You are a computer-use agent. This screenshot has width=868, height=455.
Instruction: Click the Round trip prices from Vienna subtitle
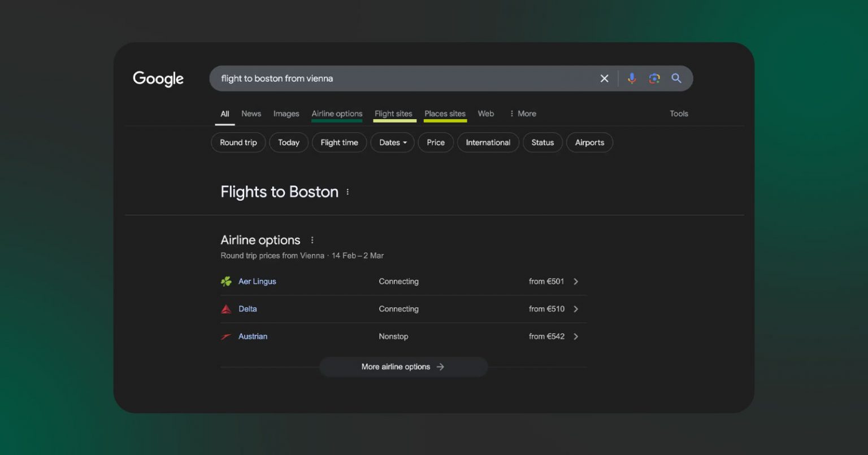(x=302, y=256)
